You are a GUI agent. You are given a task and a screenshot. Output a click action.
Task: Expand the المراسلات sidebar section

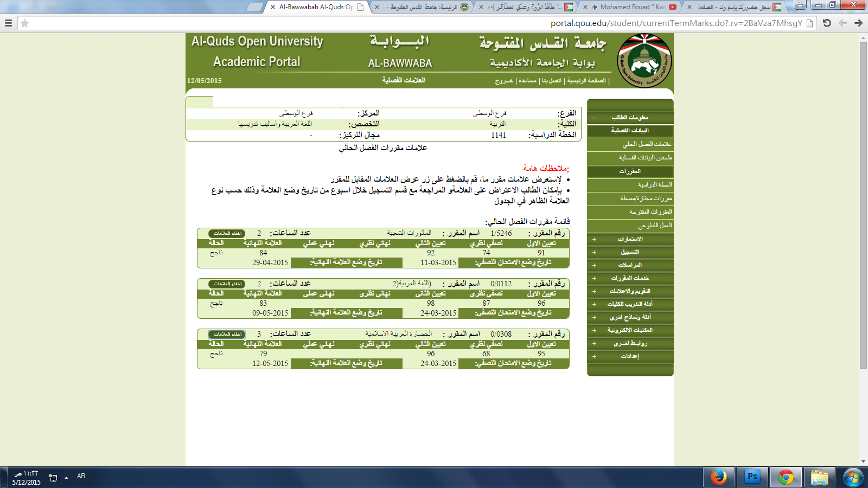630,265
